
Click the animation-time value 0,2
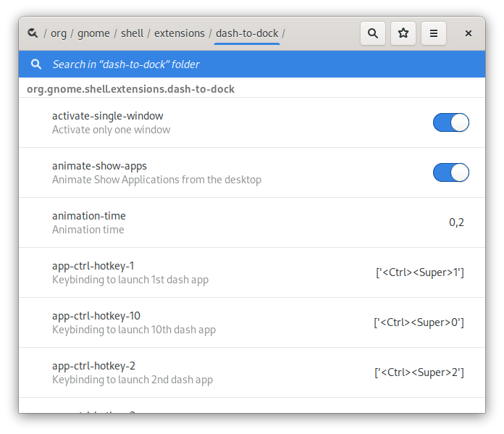(x=456, y=222)
